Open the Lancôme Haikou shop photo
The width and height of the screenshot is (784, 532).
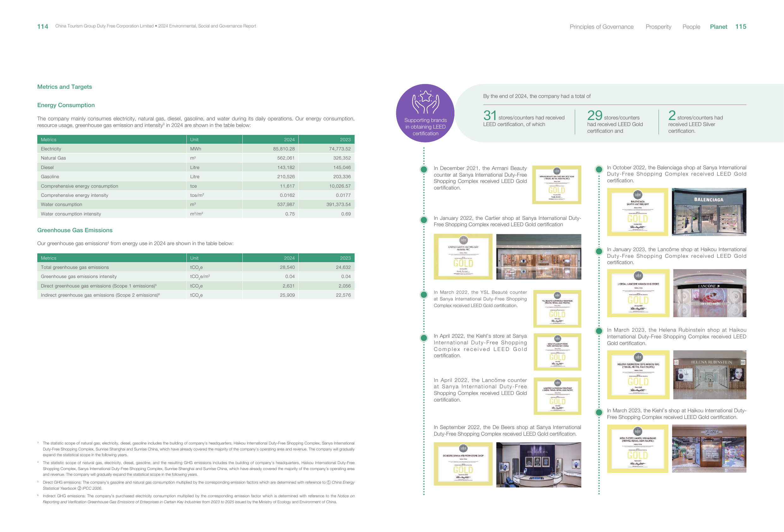pos(709,293)
